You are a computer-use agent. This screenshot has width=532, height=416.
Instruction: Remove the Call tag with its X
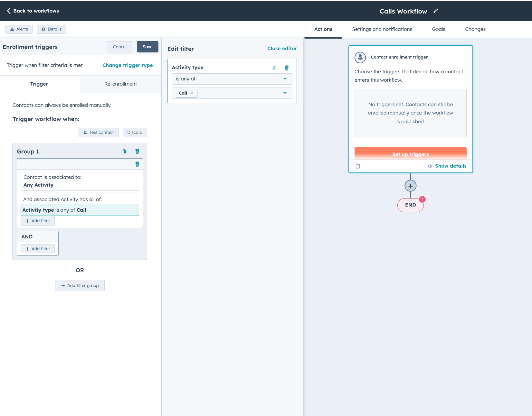[x=192, y=93]
